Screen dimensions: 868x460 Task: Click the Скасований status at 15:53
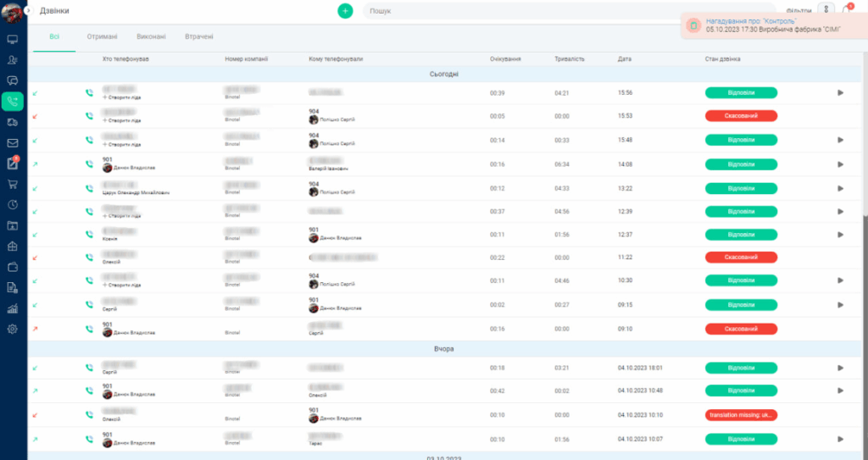741,116
